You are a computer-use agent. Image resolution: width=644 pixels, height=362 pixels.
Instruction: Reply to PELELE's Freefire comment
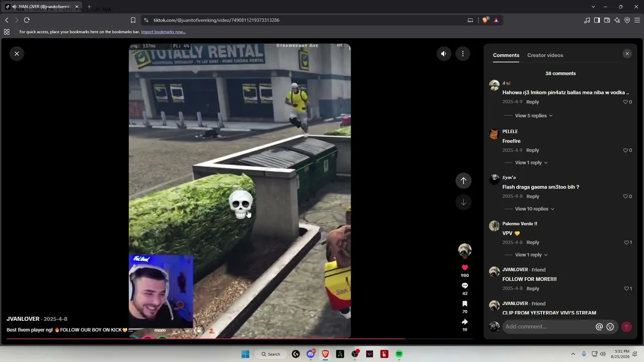[532, 150]
